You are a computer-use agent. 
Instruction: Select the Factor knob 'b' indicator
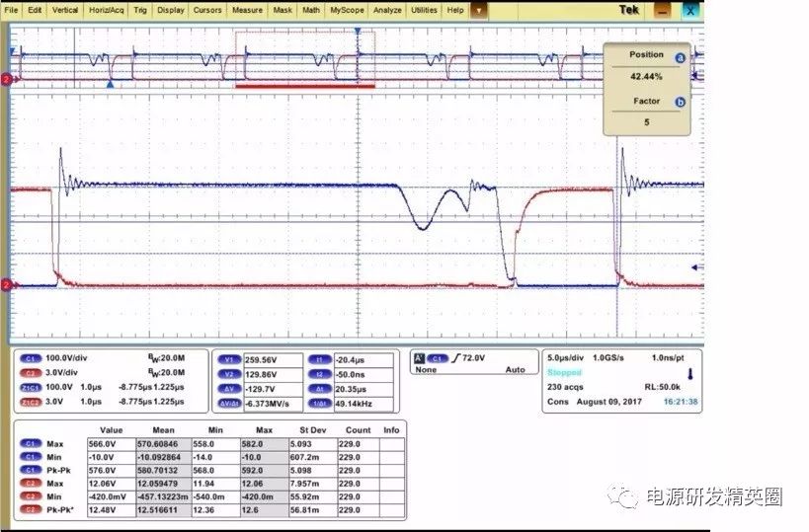point(680,102)
